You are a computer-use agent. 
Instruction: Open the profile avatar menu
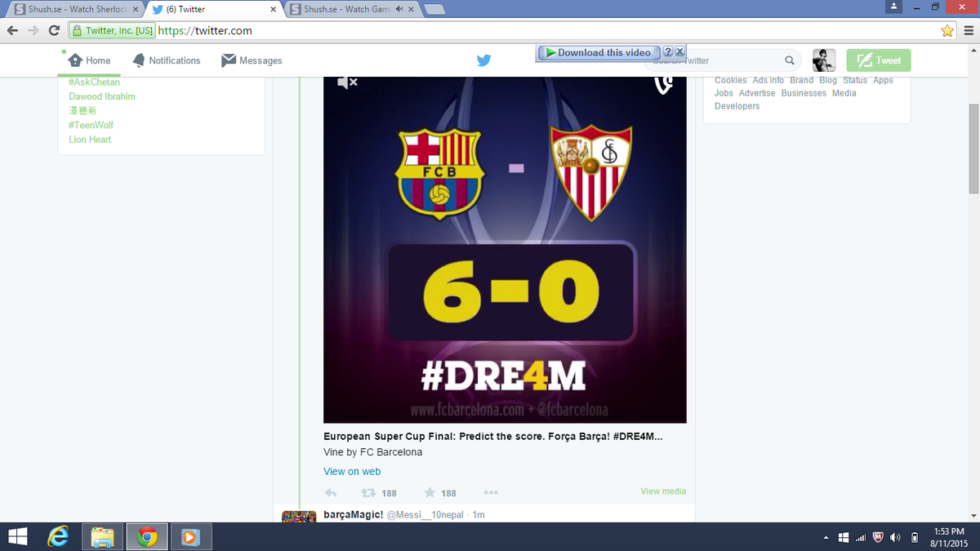824,60
